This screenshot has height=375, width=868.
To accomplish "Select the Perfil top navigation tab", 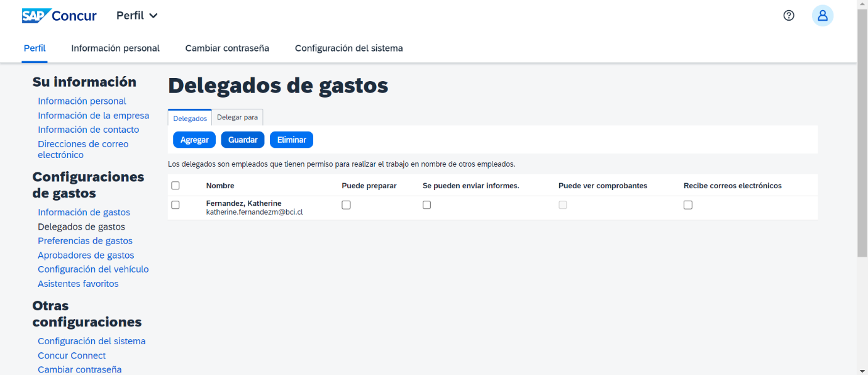I will pyautogui.click(x=35, y=48).
